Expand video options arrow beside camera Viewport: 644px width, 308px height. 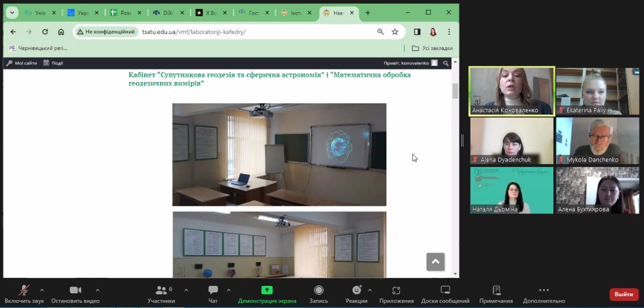click(98, 290)
